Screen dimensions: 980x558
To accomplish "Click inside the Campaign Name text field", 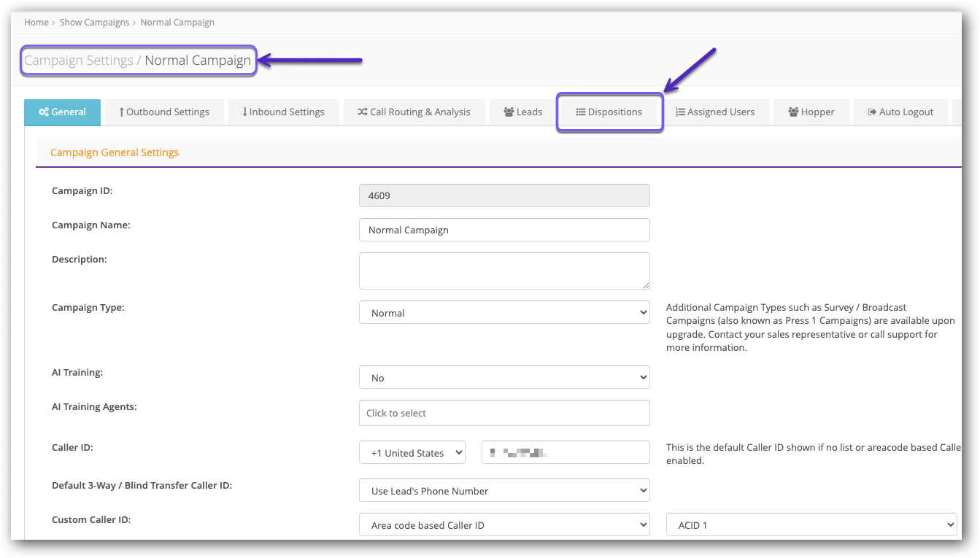I will tap(503, 229).
